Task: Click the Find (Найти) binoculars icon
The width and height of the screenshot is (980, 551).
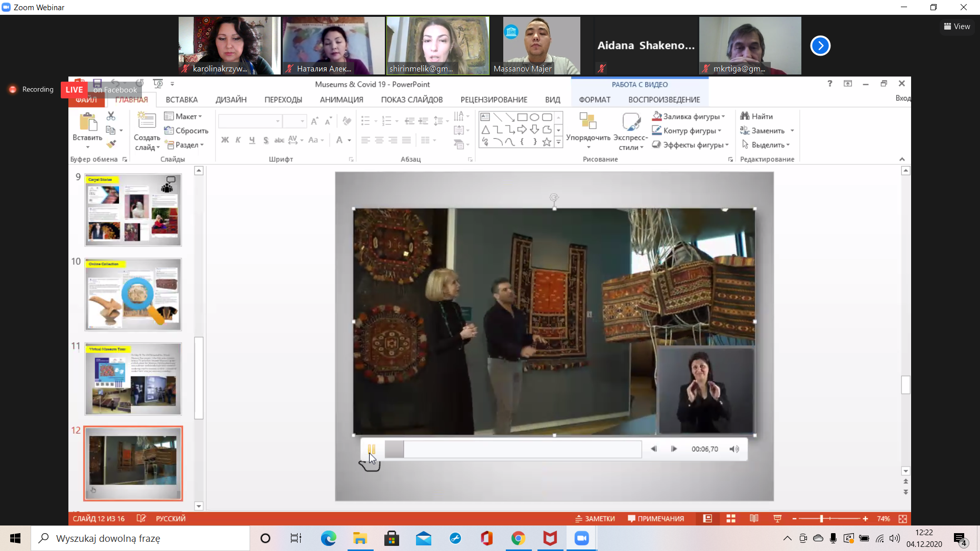Action: (745, 116)
